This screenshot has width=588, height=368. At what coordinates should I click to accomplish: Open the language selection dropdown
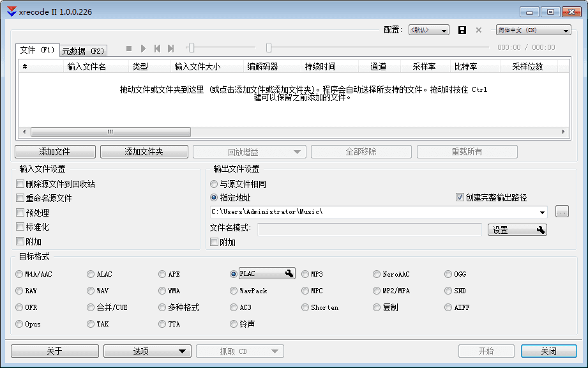[x=534, y=29]
